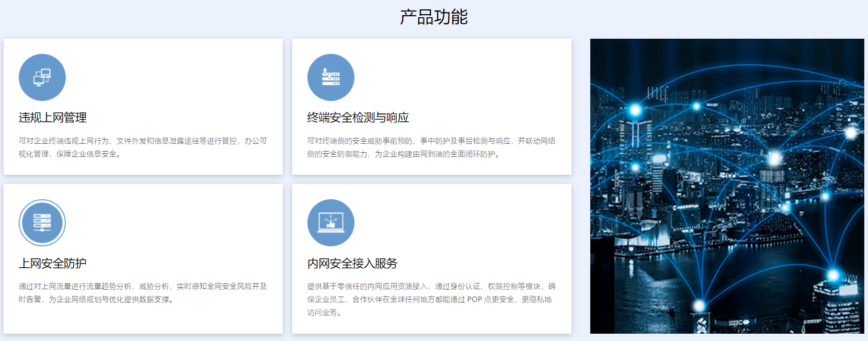
Task: Click the description paragraph under 终端安全检测与响应
Action: click(x=431, y=147)
